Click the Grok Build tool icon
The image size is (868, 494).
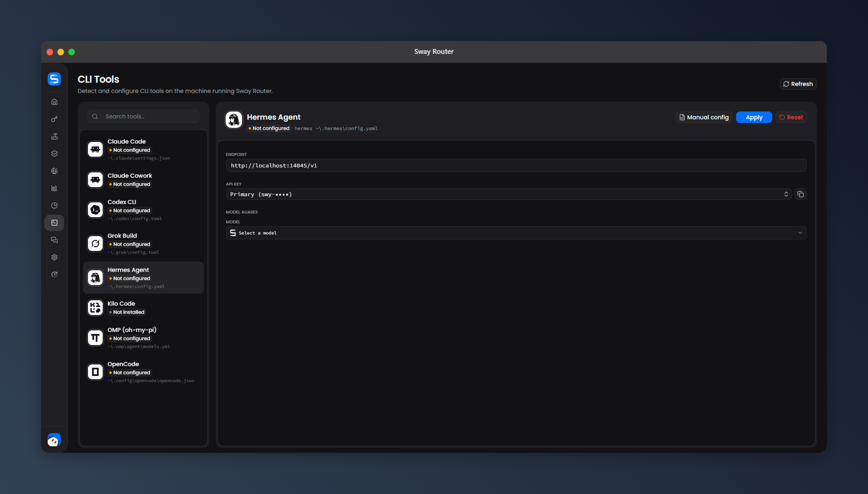tap(95, 244)
